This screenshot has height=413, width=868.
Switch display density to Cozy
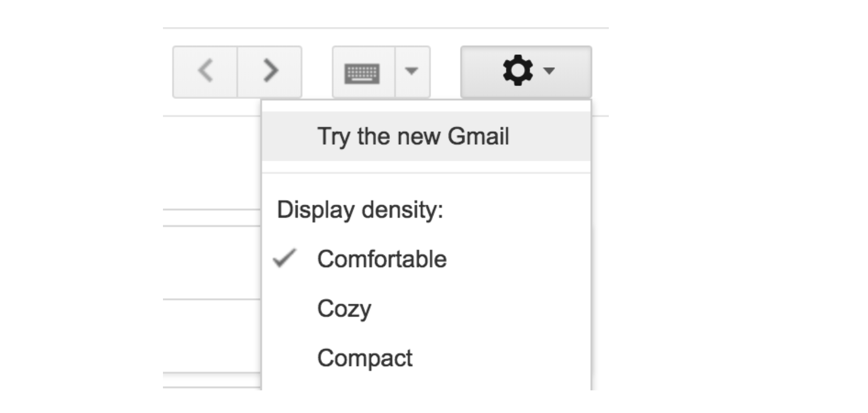[344, 309]
